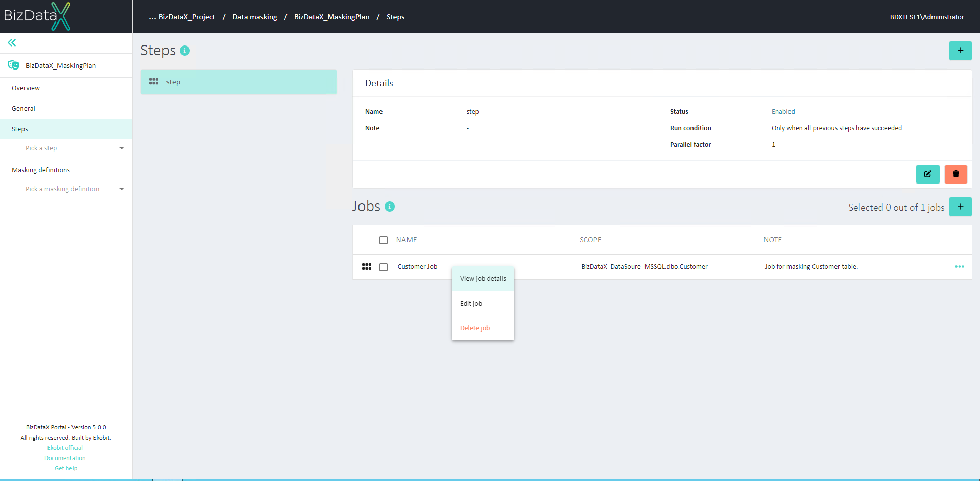Edit step details with pencil icon
This screenshot has height=481, width=980.
tap(927, 174)
